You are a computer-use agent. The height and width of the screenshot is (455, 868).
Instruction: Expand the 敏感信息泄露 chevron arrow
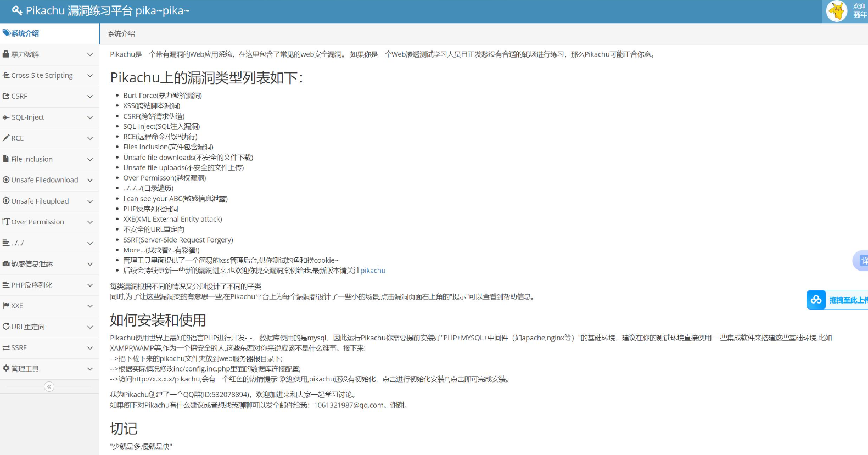pos(90,264)
